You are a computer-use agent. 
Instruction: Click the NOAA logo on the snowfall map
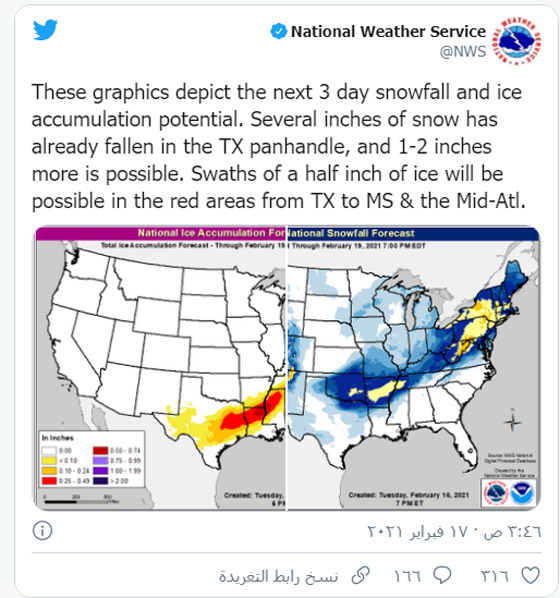(x=522, y=493)
